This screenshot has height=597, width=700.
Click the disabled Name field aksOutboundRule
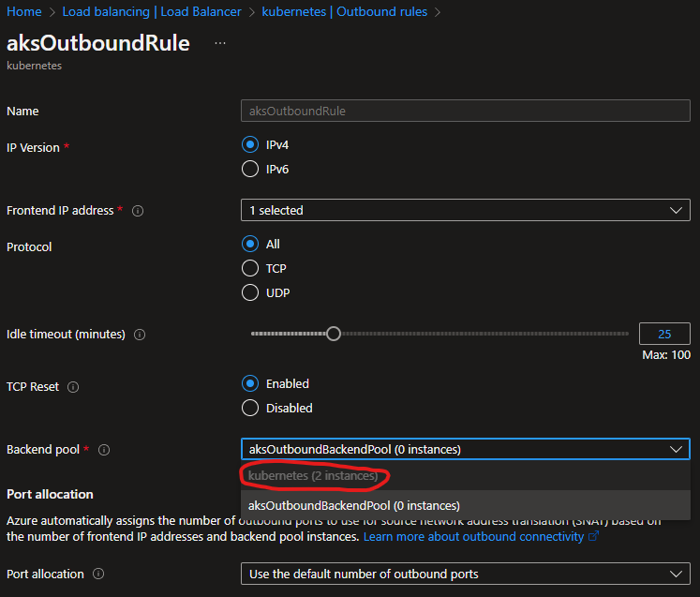pos(466,111)
